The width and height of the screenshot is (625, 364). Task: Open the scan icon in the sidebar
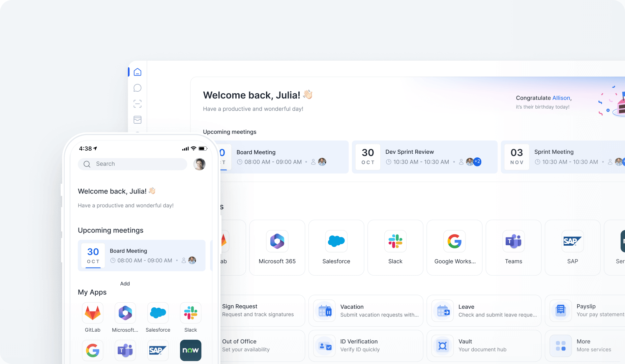pyautogui.click(x=138, y=104)
